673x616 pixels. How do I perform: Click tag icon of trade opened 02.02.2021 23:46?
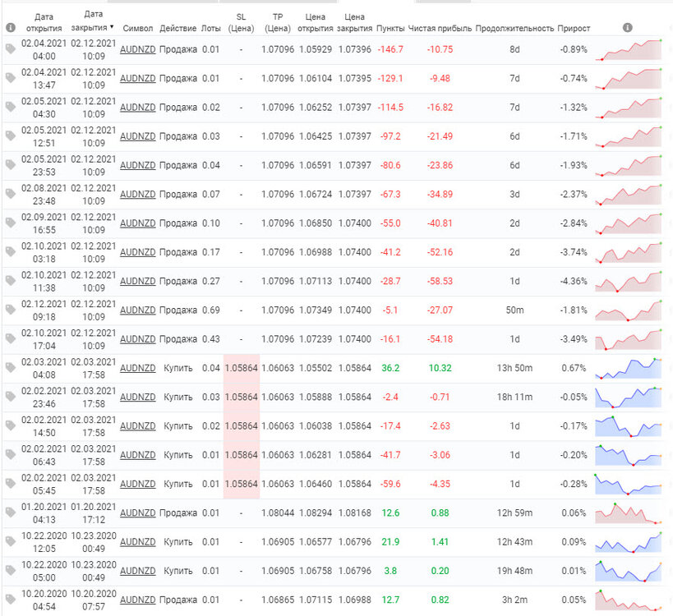[11, 397]
